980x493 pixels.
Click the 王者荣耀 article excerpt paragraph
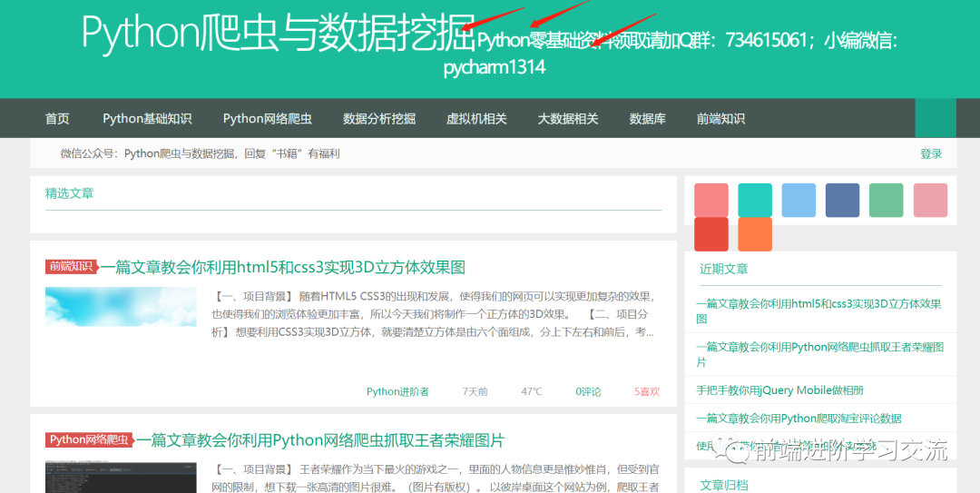click(x=435, y=478)
